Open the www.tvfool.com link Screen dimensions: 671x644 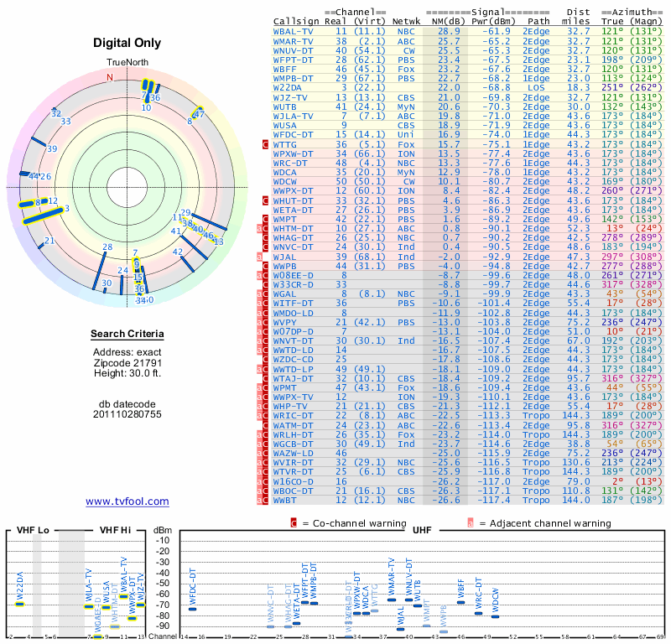(x=127, y=501)
